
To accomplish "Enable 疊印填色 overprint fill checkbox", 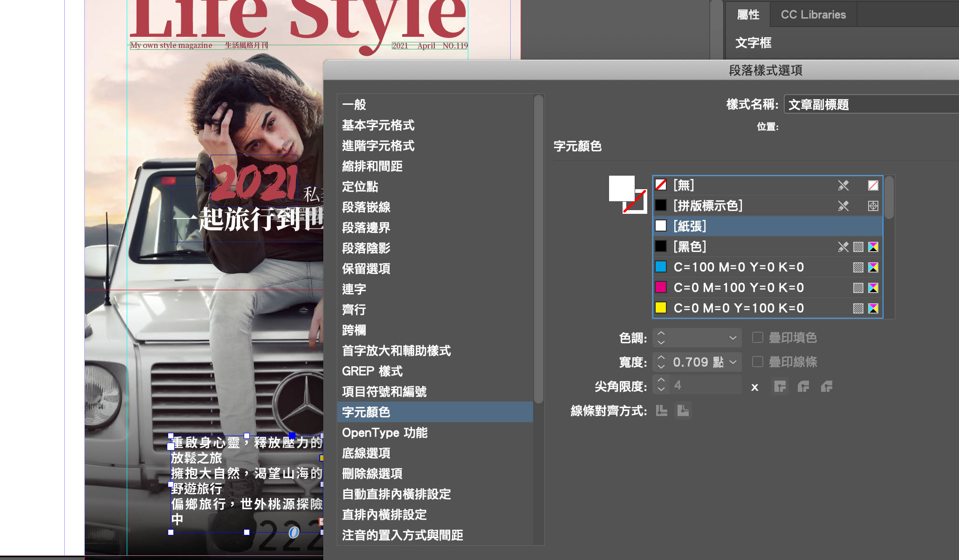I will pyautogui.click(x=758, y=337).
